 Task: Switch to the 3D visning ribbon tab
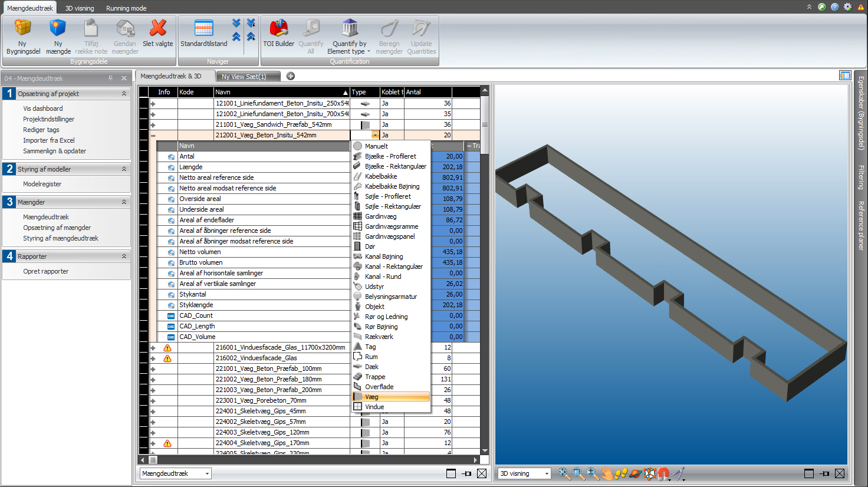(80, 8)
